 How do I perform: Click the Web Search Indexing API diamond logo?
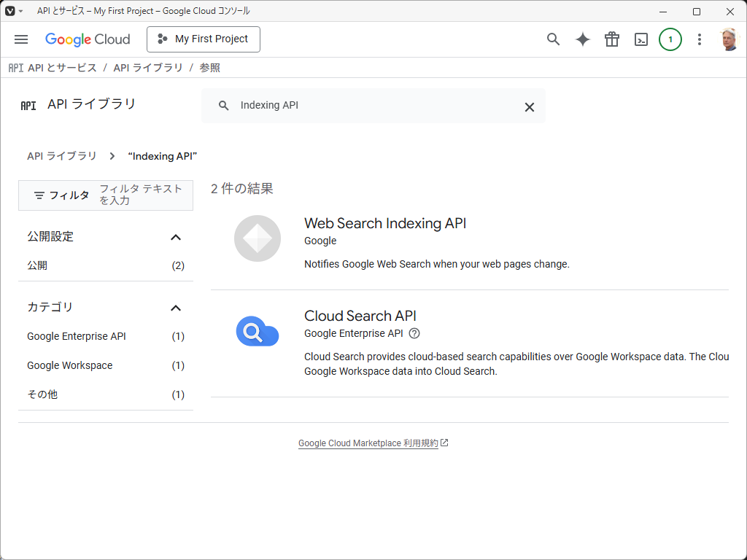point(257,238)
